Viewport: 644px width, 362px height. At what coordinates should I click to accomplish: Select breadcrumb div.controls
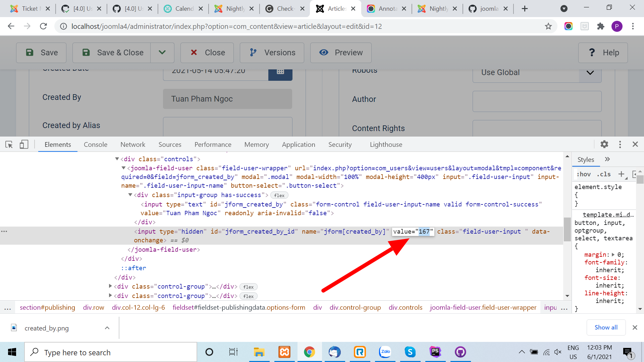(406, 307)
